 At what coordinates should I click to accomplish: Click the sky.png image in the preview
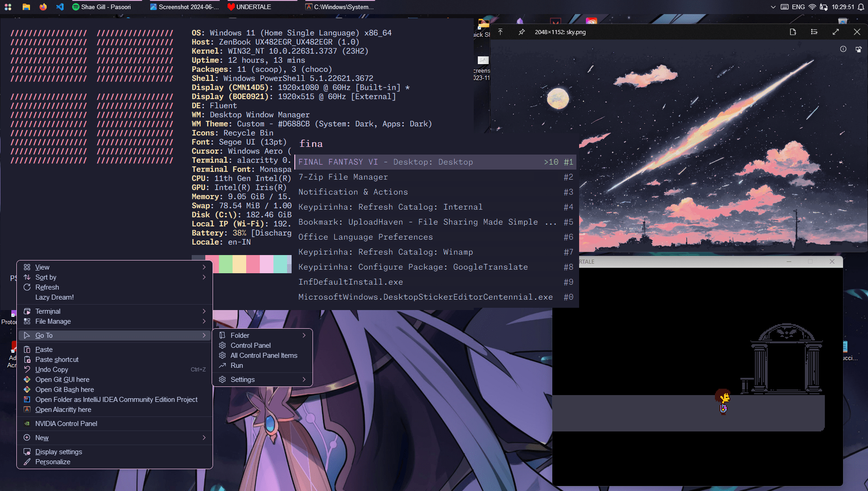tap(679, 145)
